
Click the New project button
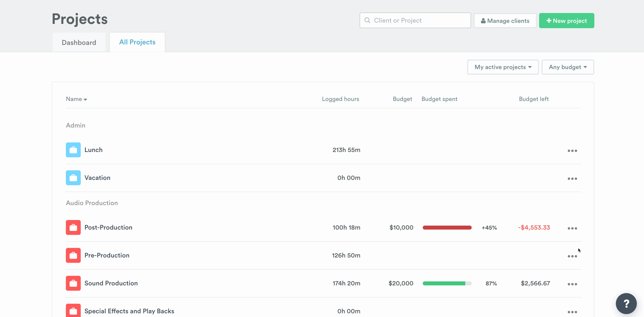click(566, 20)
